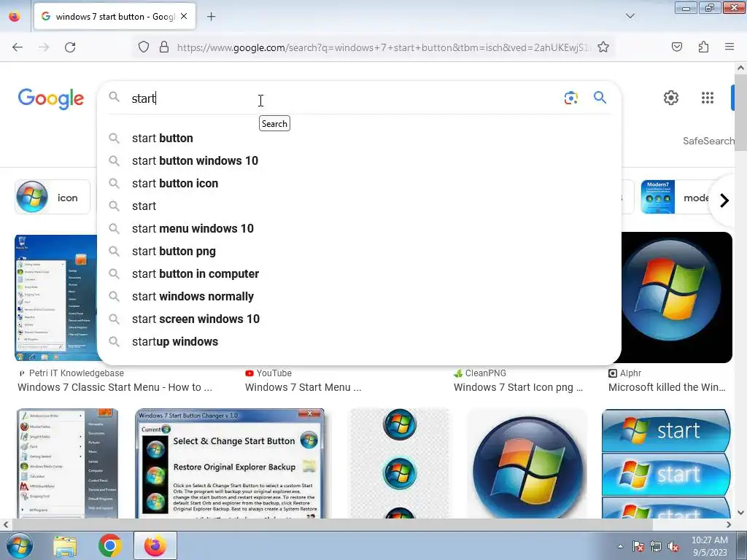The image size is (747, 560).
Task: Switch to Firefox in the taskbar
Action: [x=155, y=545]
